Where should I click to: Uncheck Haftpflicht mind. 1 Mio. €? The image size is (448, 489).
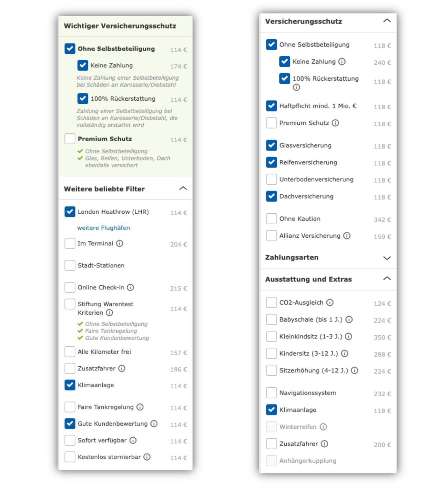tap(272, 106)
